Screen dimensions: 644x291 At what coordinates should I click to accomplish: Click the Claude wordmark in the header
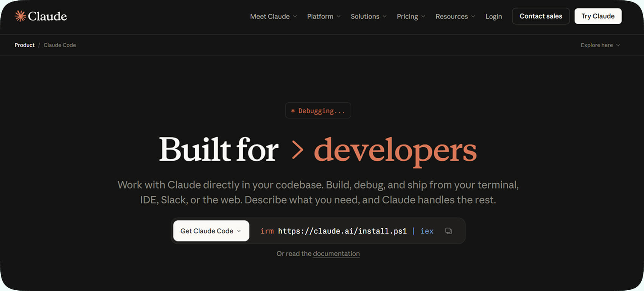coord(47,16)
